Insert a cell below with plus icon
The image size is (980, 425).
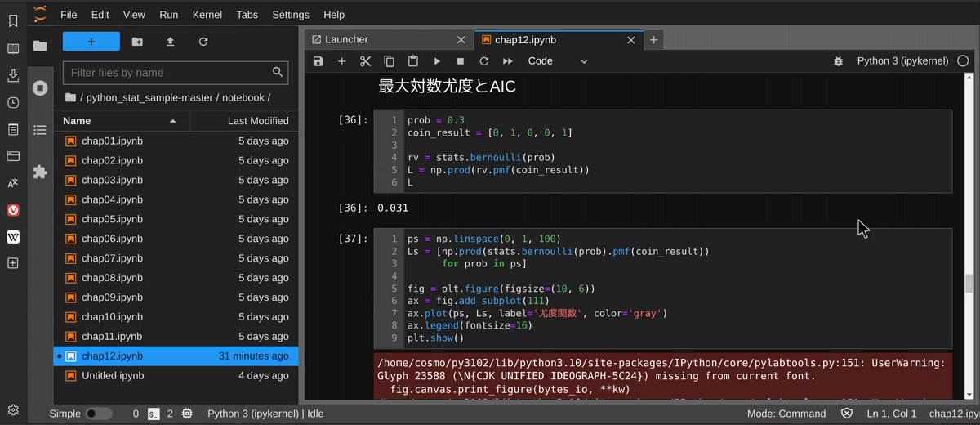(x=342, y=61)
